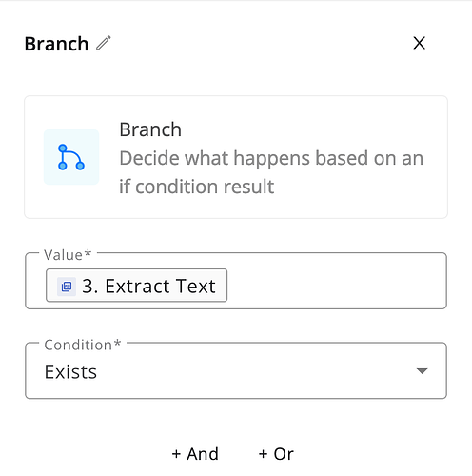Viewport: 472px width, 476px height.
Task: Click empty area of Value input field
Action: 336,286
